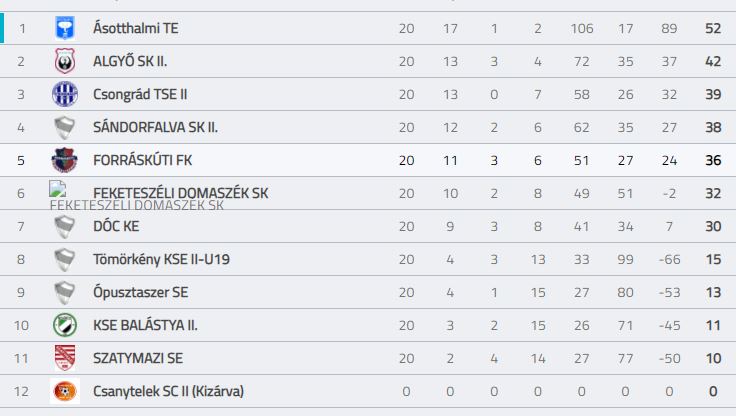Click the FORRÁSKÚTI FK crest icon
The image size is (736, 416).
[64, 160]
